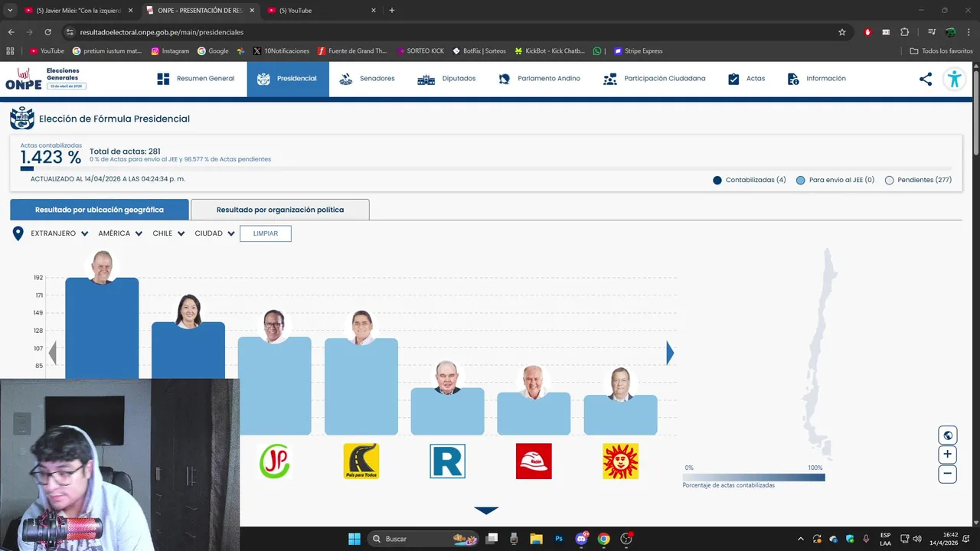Image resolution: width=980 pixels, height=551 pixels.
Task: Click the yellow sun party logo
Action: tap(620, 461)
